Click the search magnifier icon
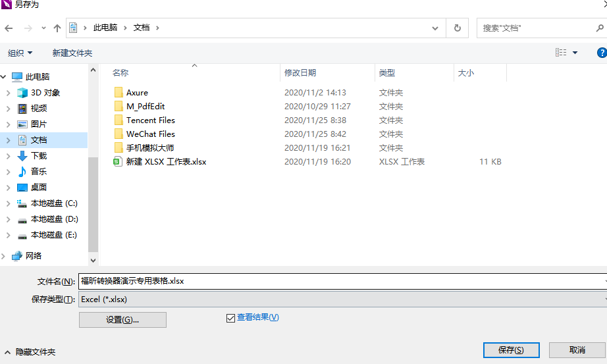The image size is (607, 364). (x=600, y=28)
